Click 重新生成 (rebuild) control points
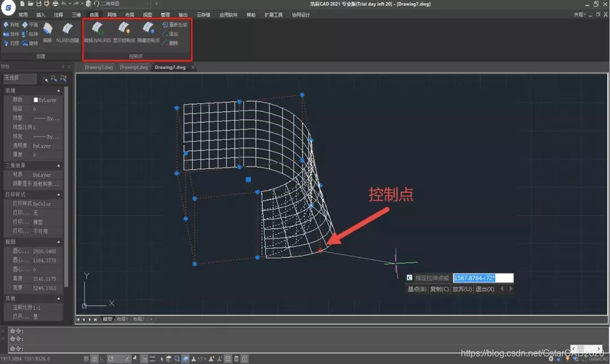The image size is (610, 364). point(175,24)
